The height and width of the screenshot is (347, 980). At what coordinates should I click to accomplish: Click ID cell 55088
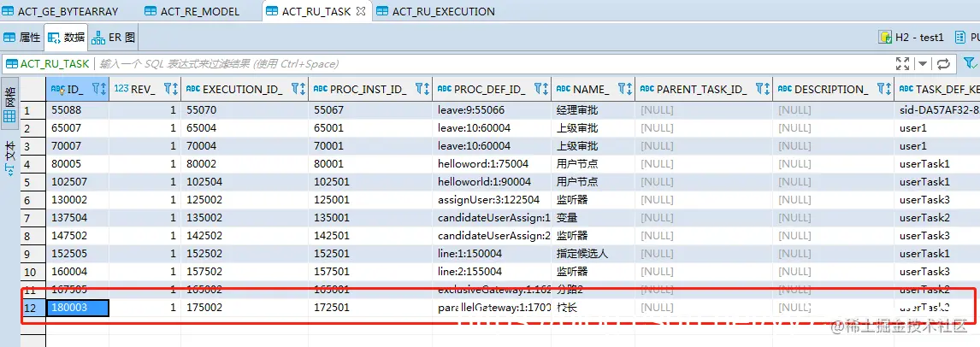coord(78,110)
